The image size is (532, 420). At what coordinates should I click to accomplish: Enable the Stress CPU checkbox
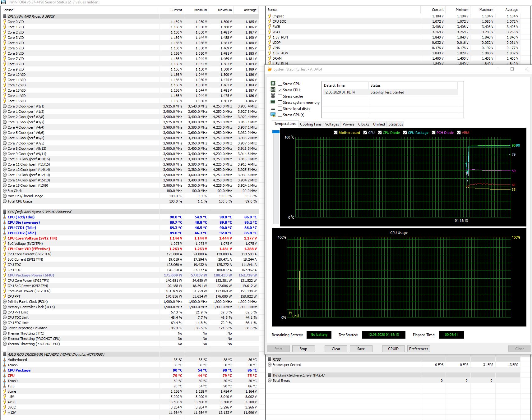[280, 84]
